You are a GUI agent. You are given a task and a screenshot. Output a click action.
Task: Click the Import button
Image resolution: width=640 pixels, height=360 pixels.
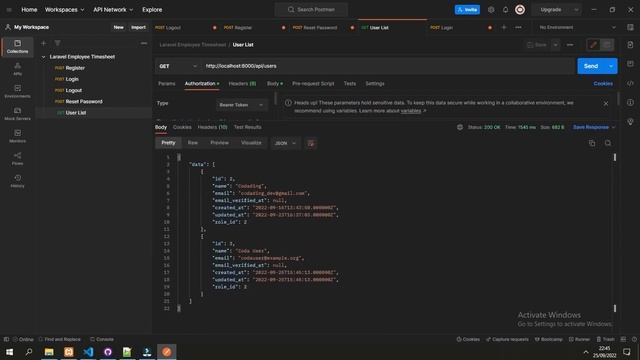pyautogui.click(x=138, y=27)
